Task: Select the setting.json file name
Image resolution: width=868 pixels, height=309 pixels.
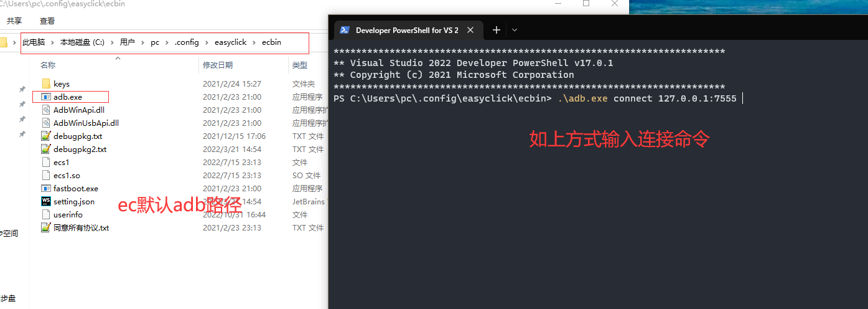Action: click(74, 201)
